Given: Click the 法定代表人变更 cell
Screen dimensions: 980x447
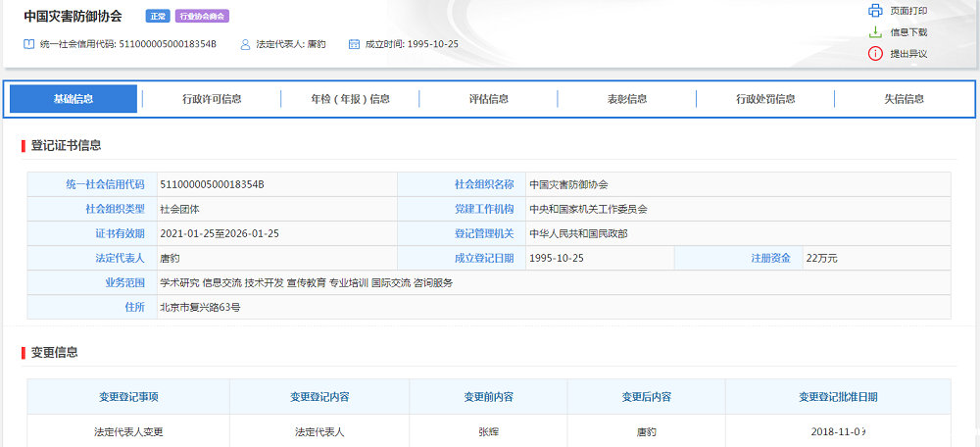Looking at the screenshot, I should coord(128,431).
